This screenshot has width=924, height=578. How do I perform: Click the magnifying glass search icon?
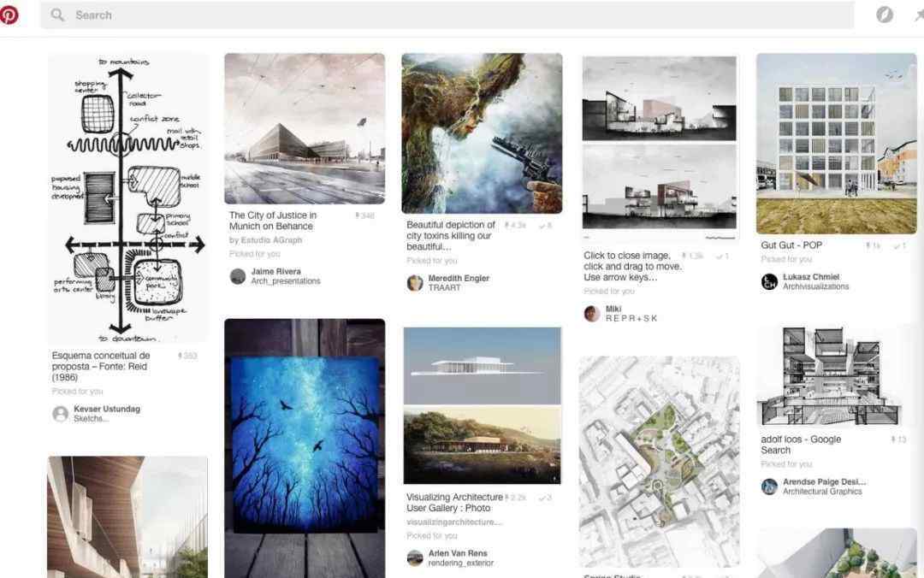(x=57, y=15)
